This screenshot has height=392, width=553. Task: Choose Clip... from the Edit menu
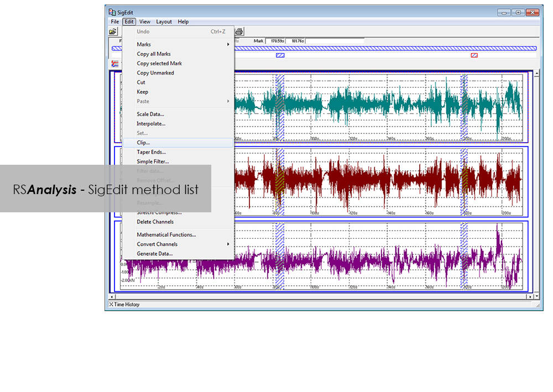coord(143,143)
